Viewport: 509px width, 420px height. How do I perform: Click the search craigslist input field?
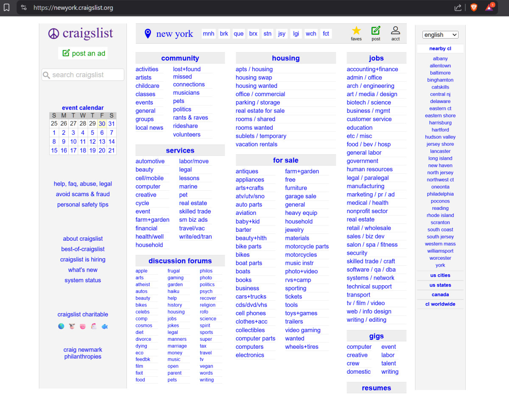click(x=83, y=75)
